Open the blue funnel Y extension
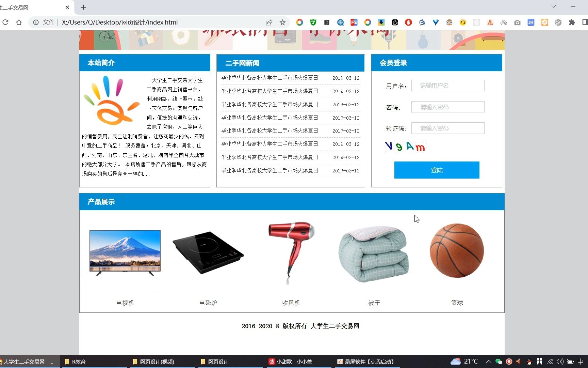This screenshot has width=588, height=368. [x=436, y=22]
